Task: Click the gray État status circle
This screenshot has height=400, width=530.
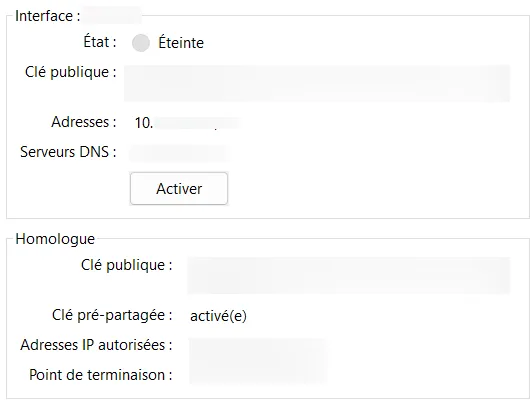Action: coord(141,43)
